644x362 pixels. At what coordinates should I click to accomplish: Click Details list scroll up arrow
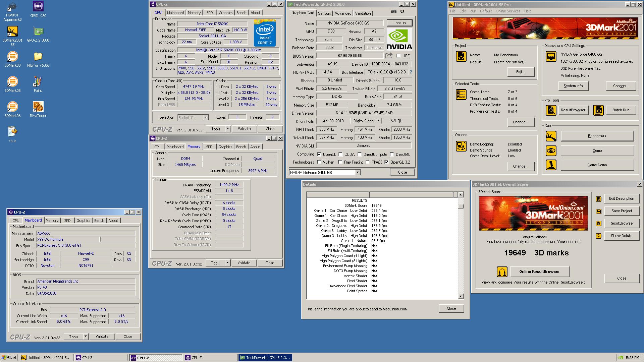point(461,195)
